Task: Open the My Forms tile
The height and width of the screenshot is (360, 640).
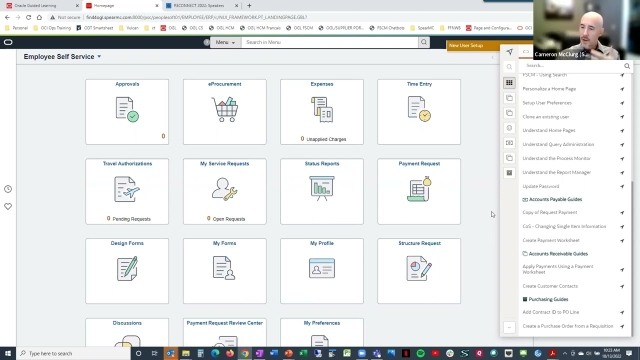Action: coord(224,271)
